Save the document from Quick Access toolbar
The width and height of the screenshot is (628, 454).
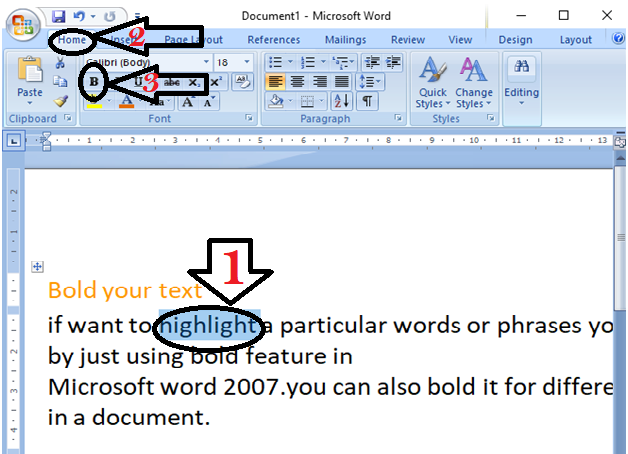tap(58, 16)
